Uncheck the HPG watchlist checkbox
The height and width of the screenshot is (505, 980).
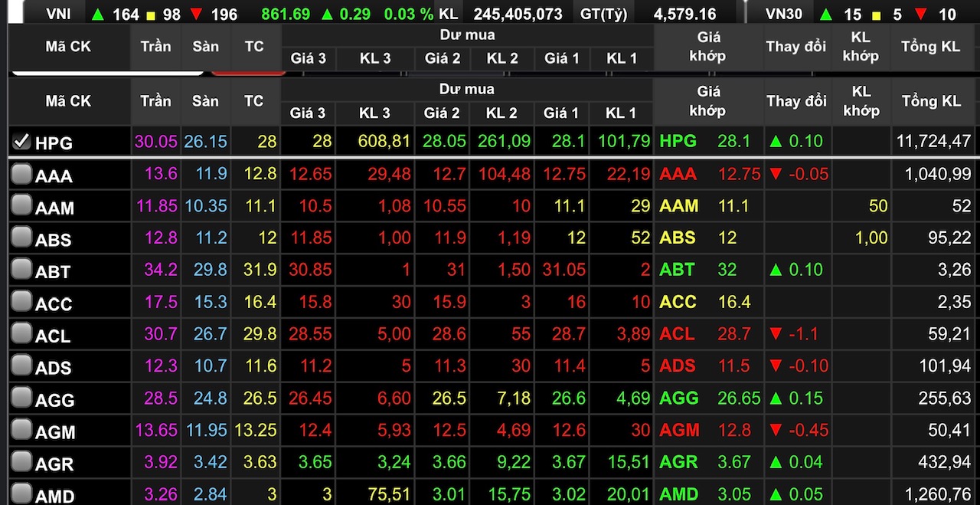(21, 141)
